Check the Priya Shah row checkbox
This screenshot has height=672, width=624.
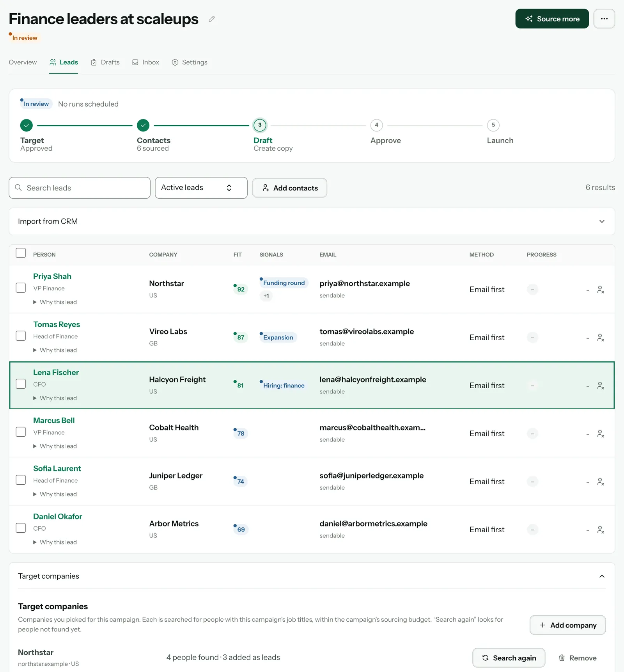tap(21, 288)
